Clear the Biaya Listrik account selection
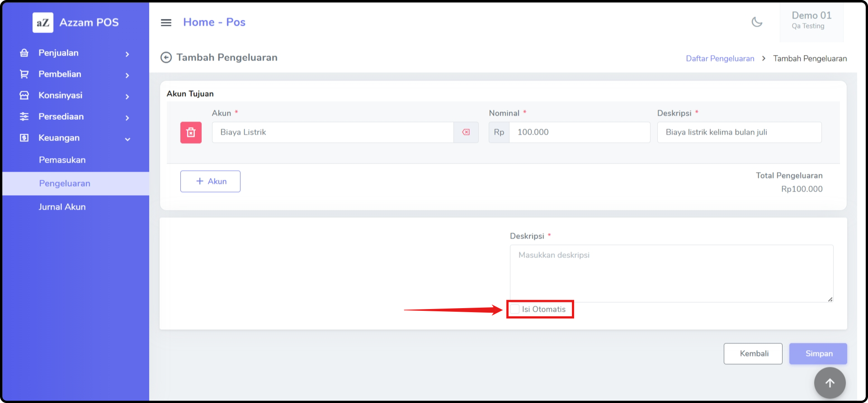The height and width of the screenshot is (403, 868). coord(466,132)
